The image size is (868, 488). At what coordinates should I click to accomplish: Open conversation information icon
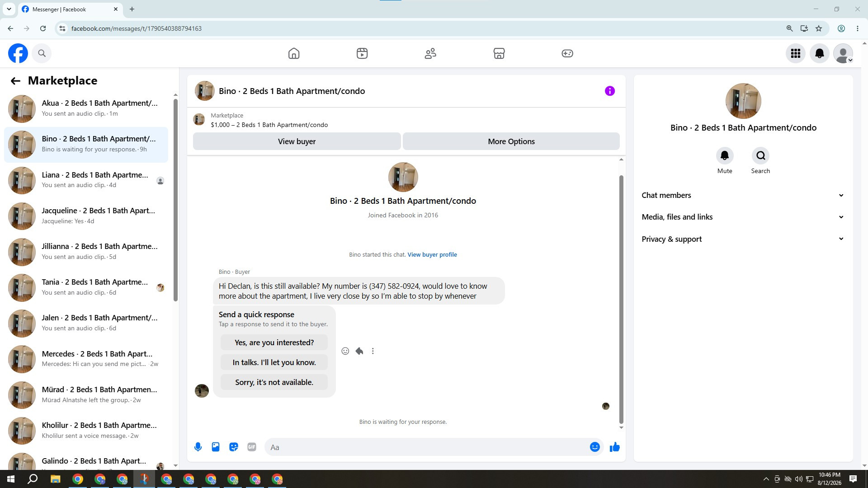click(x=610, y=91)
